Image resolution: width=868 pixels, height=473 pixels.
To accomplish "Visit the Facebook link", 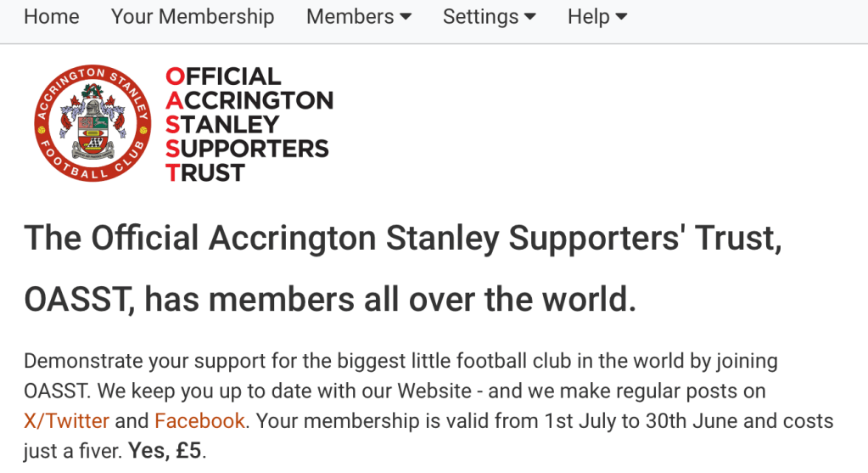I will pos(199,420).
